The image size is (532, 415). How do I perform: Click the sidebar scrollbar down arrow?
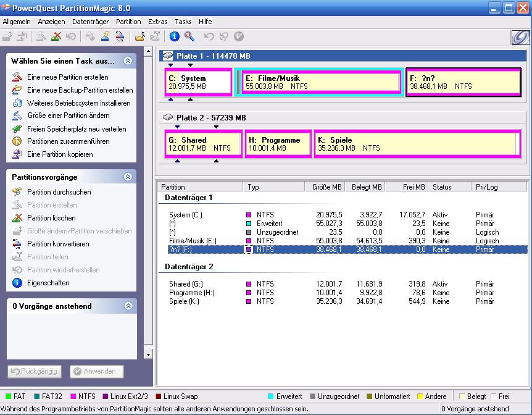pos(148,354)
